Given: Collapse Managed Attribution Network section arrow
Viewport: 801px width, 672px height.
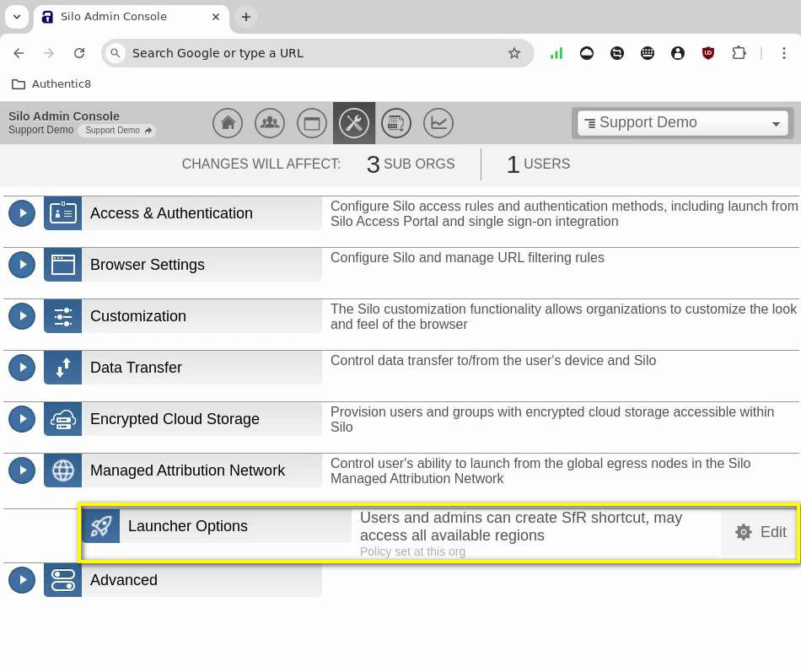Looking at the screenshot, I should [x=22, y=470].
